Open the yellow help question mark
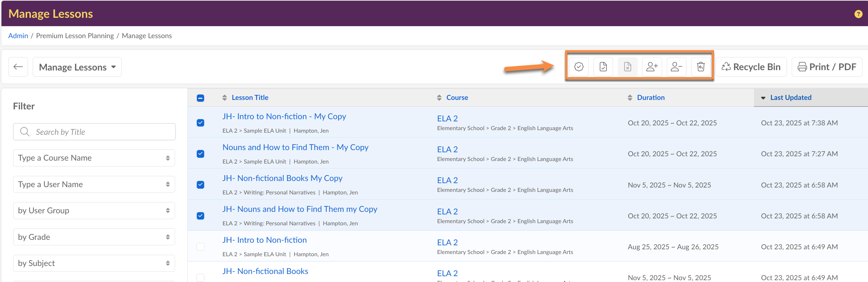Viewport: 868px width, 282px height. pos(858,14)
